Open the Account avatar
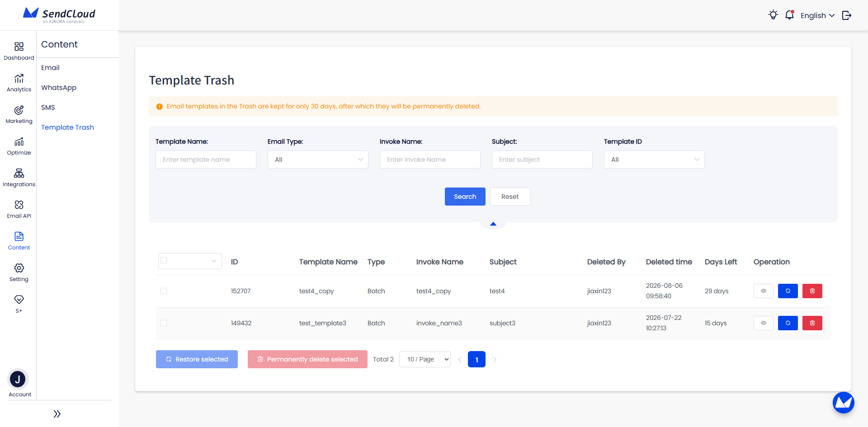 coord(18,379)
